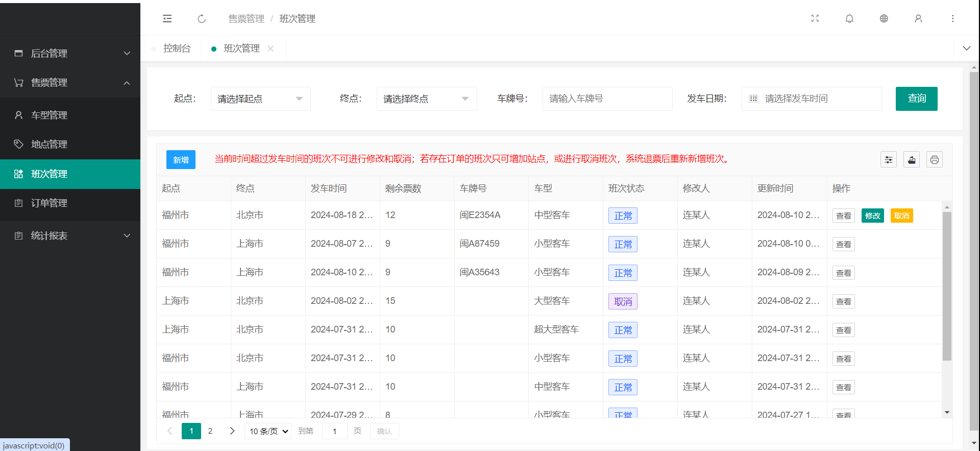Click 查看 for the 闽A35643 row

[843, 273]
